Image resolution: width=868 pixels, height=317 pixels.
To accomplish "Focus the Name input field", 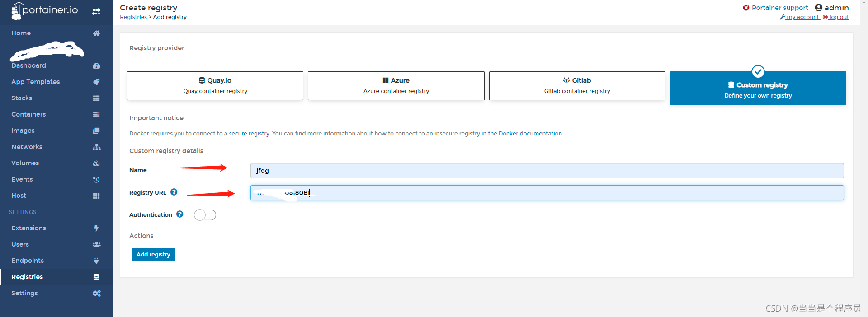I will point(547,171).
